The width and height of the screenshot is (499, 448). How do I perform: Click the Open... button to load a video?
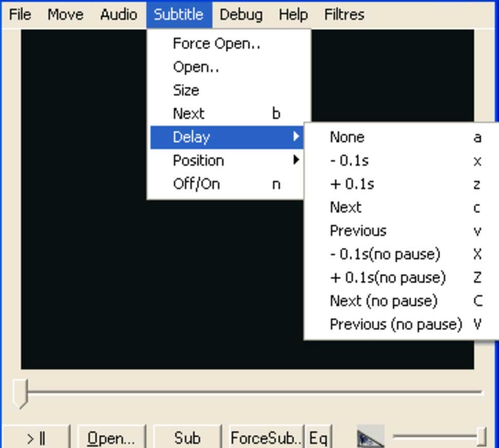[x=111, y=438]
